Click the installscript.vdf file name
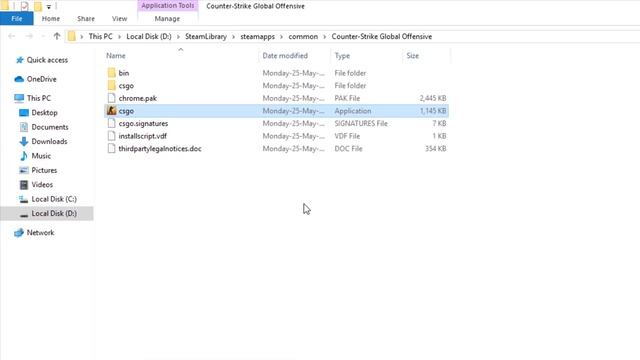The image size is (640, 360). point(142,136)
